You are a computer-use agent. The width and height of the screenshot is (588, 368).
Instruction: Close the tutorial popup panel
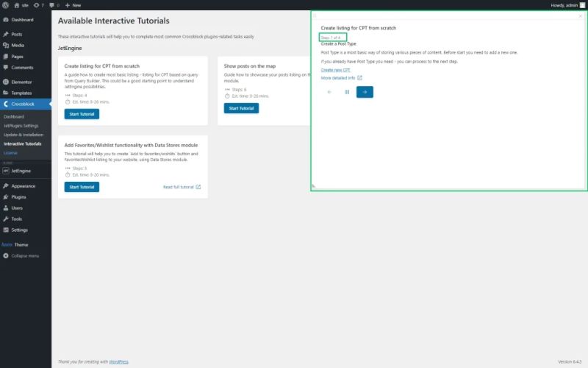(x=580, y=15)
